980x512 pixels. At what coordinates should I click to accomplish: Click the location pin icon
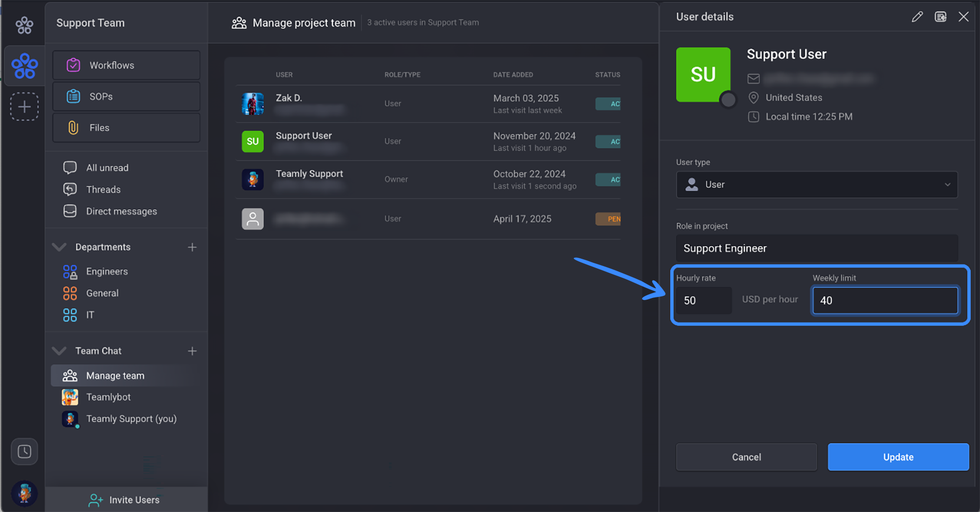coord(753,97)
